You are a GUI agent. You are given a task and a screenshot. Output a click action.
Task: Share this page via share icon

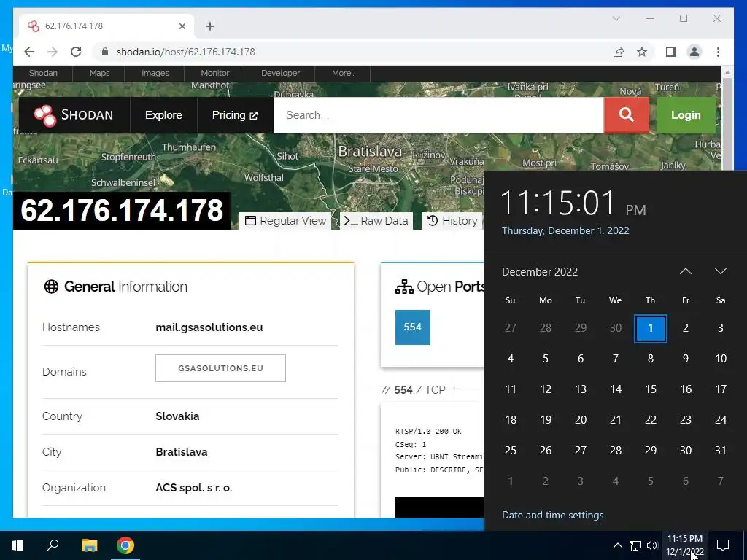(x=619, y=52)
